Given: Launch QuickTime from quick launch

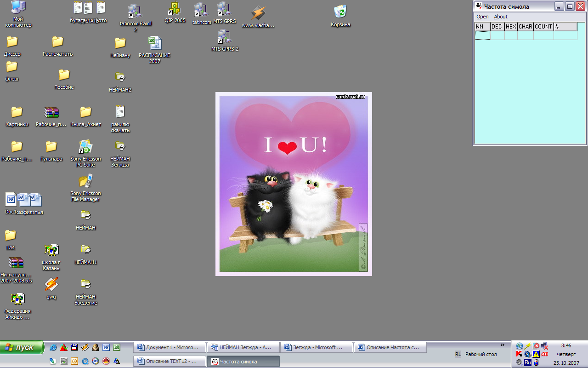Looking at the screenshot, I should (x=85, y=361).
